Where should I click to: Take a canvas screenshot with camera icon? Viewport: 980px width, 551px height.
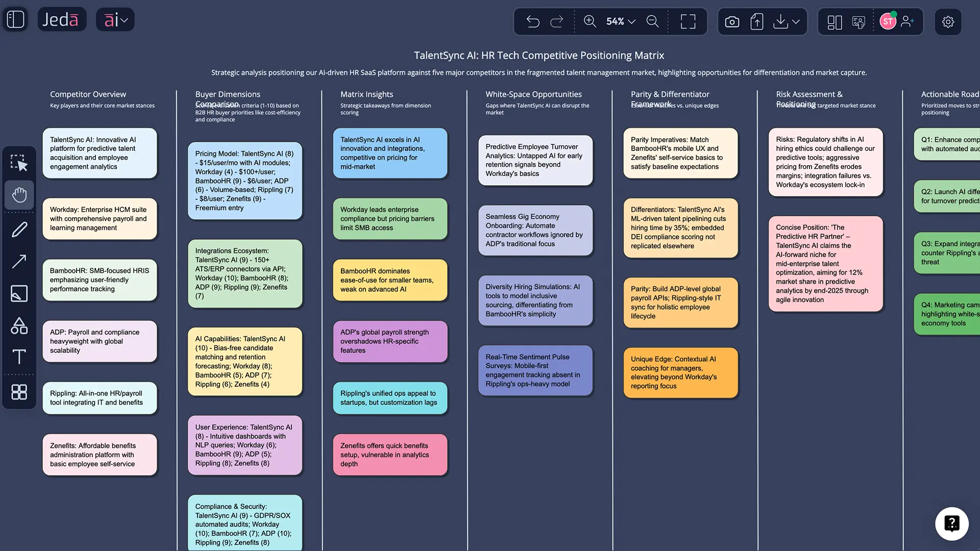732,21
